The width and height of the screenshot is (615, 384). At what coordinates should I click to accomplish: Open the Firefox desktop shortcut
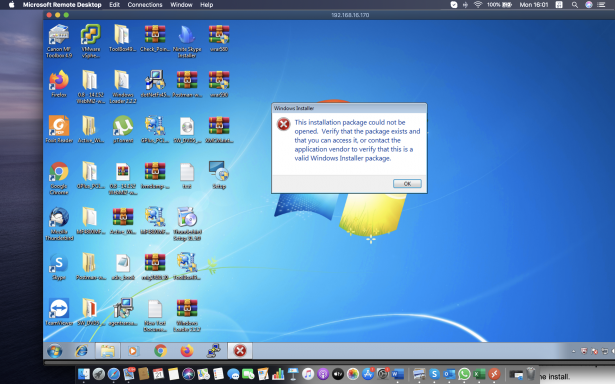[x=59, y=84]
